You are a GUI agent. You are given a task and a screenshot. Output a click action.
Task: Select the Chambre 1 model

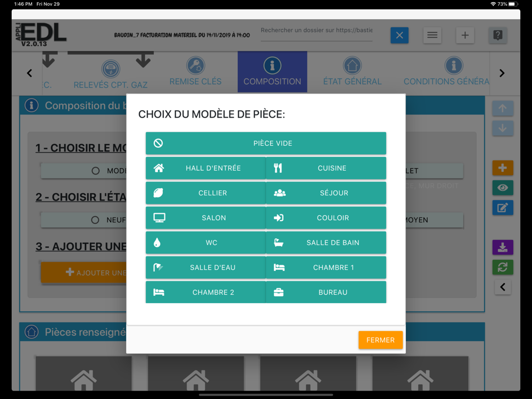point(326,268)
